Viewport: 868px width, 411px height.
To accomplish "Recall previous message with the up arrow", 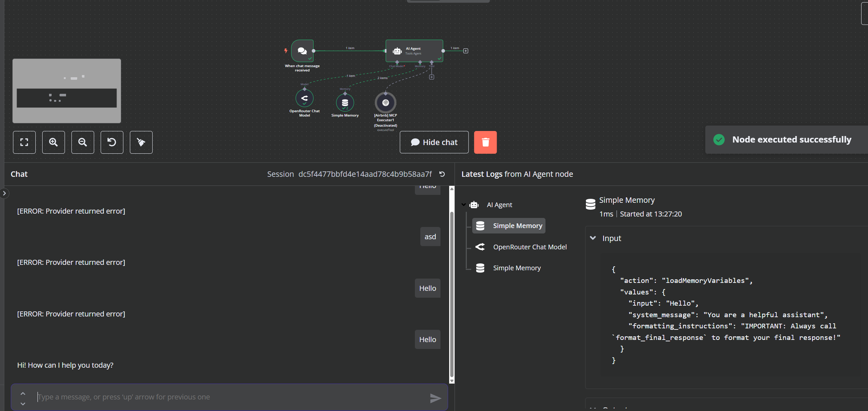I will [23, 393].
